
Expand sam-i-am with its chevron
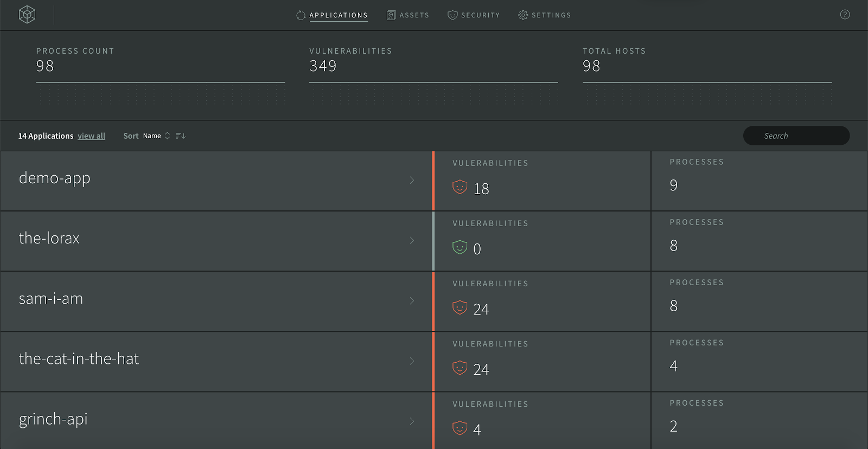click(x=412, y=300)
